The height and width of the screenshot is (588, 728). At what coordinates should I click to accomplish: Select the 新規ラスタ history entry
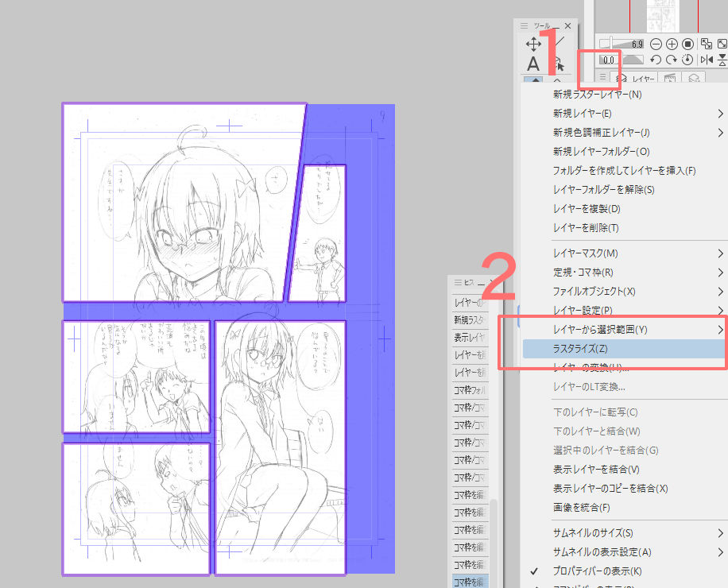coord(470,320)
